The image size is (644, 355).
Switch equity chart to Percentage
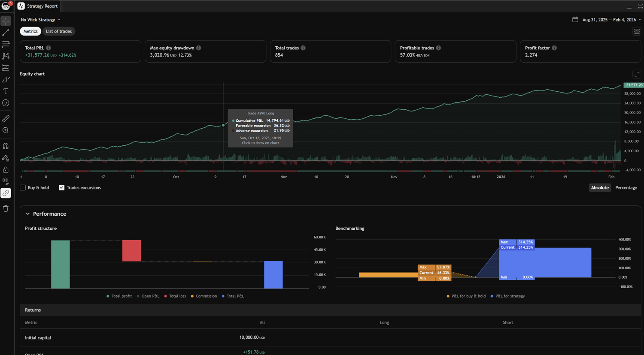pos(626,188)
